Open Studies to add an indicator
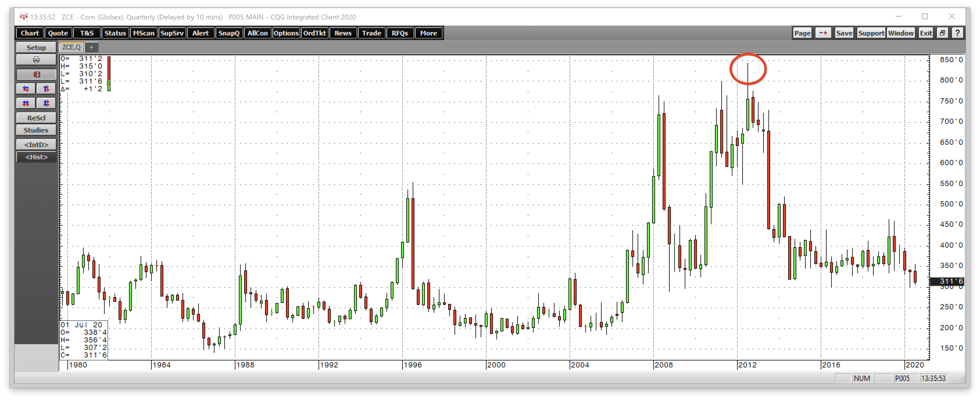 pos(36,130)
